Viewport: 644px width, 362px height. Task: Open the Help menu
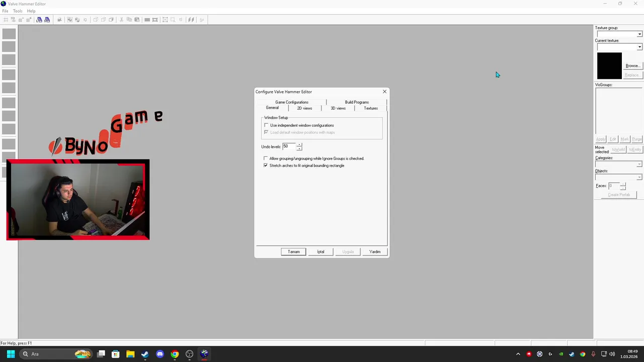point(31,11)
